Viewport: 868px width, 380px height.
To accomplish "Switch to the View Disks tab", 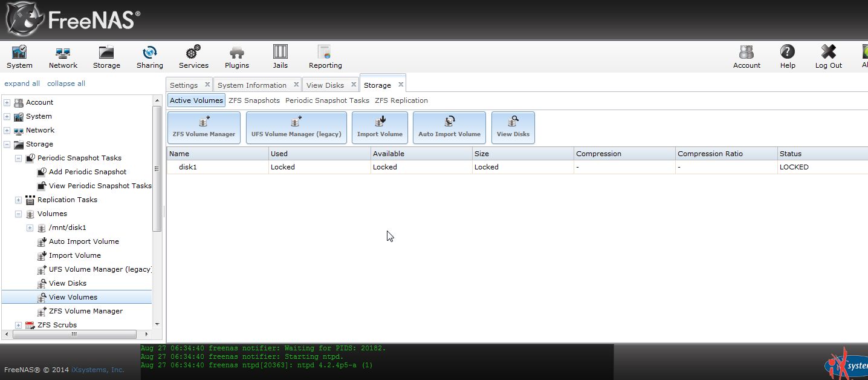I will [x=325, y=85].
